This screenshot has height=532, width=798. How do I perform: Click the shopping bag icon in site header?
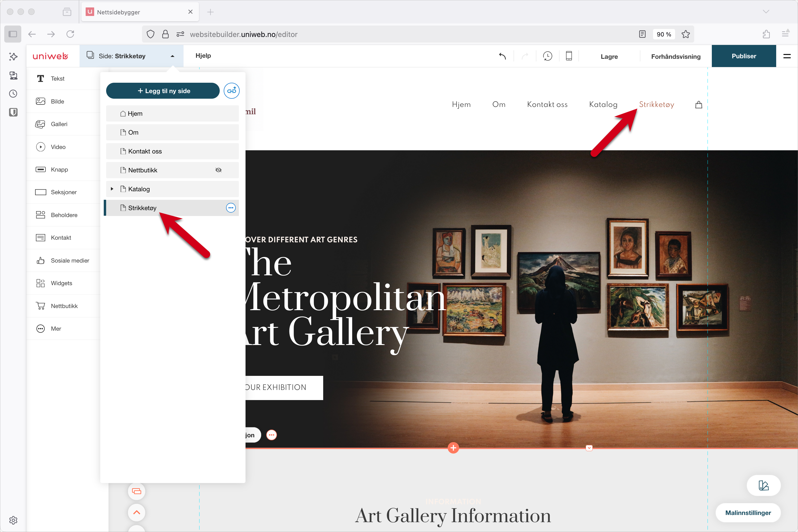(x=699, y=105)
